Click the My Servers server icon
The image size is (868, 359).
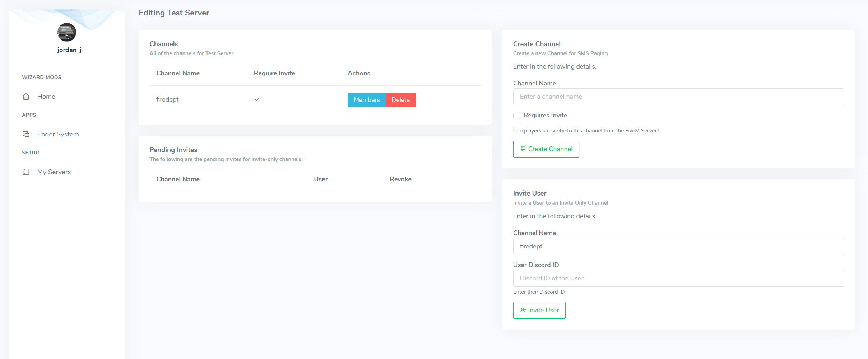click(x=26, y=172)
